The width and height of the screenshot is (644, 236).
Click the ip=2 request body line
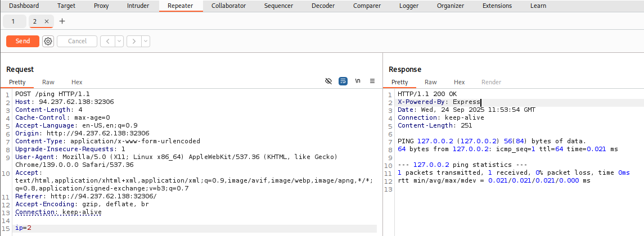pos(24,228)
